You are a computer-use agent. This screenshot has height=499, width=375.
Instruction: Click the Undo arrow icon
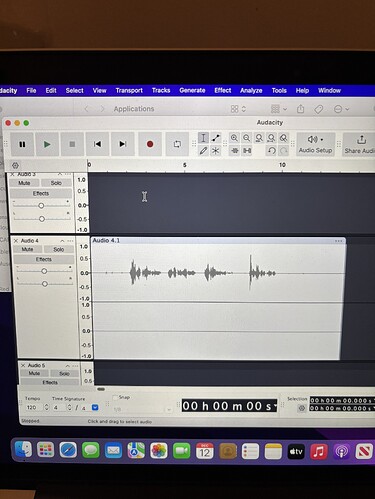pos(272,151)
